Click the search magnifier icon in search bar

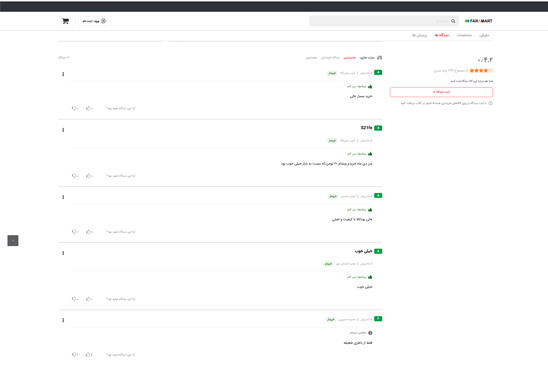(453, 21)
